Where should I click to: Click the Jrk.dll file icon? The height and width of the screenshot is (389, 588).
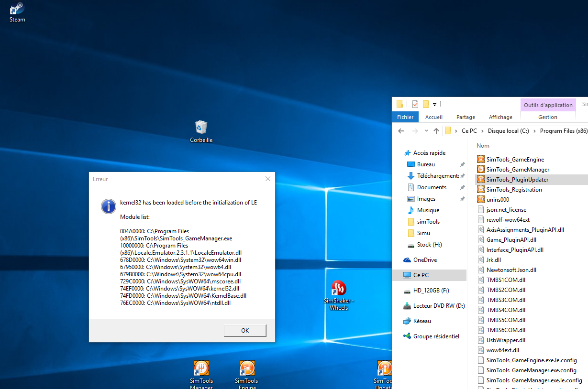[x=481, y=259]
